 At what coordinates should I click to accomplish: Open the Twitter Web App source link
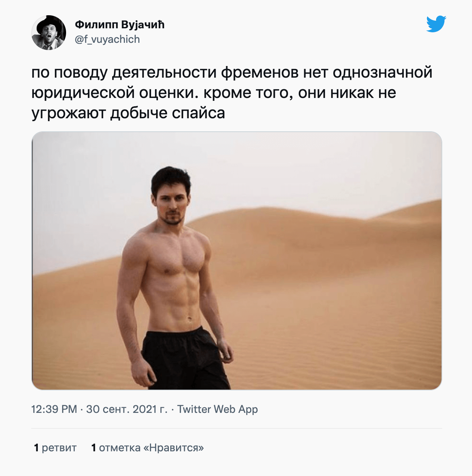pos(217,409)
